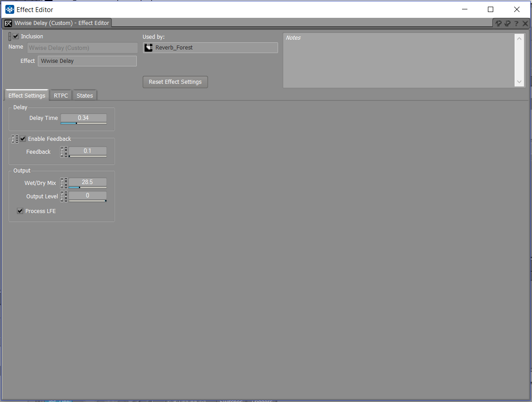
Task: Click the Effect field showing Wwise Delay
Action: 87,61
